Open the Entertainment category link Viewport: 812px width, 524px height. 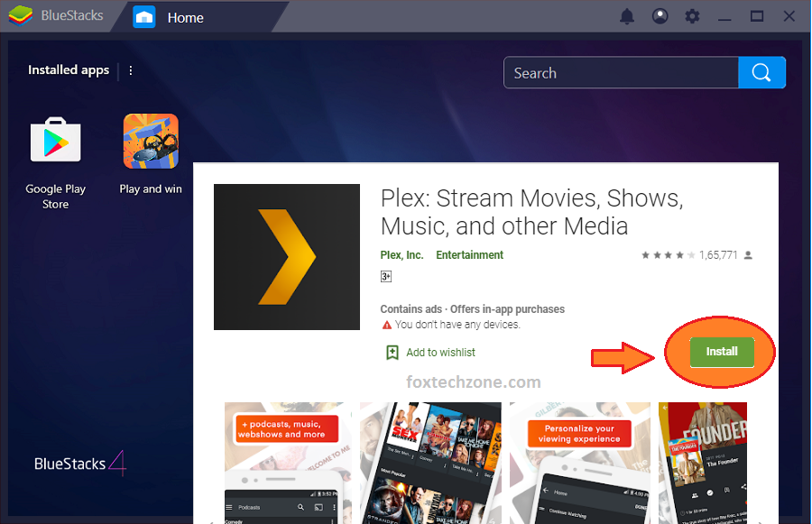pos(470,255)
